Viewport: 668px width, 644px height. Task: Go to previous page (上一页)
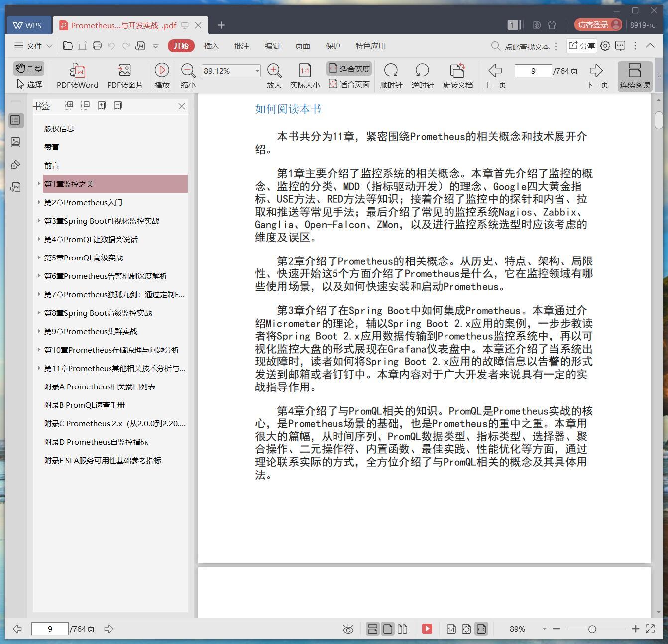coord(495,76)
